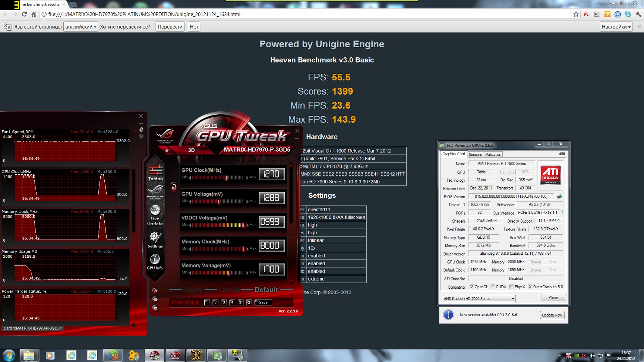The height and width of the screenshot is (362, 644).
Task: Click the Memory Clock slider track
Action: point(218,249)
